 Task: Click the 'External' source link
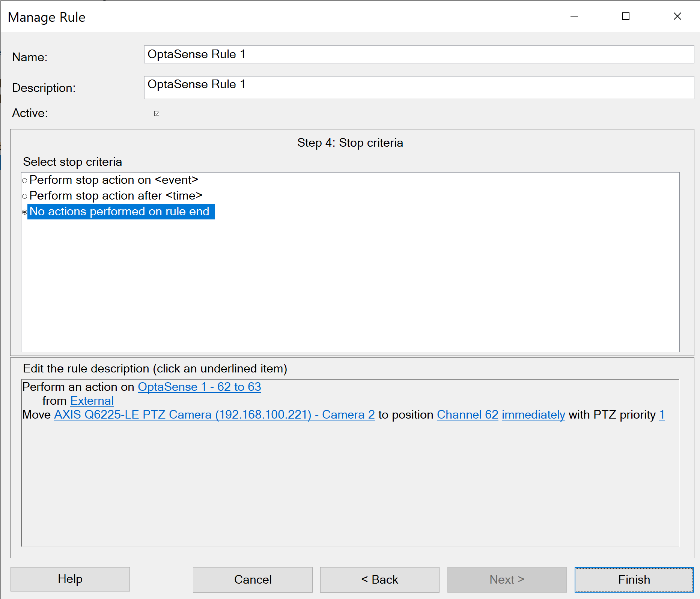(x=92, y=401)
